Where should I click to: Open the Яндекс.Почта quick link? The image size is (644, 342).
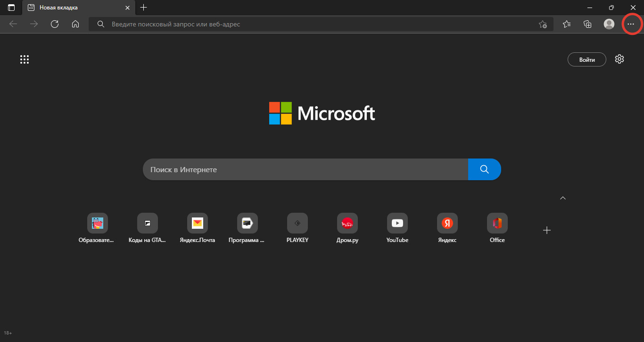click(x=198, y=228)
